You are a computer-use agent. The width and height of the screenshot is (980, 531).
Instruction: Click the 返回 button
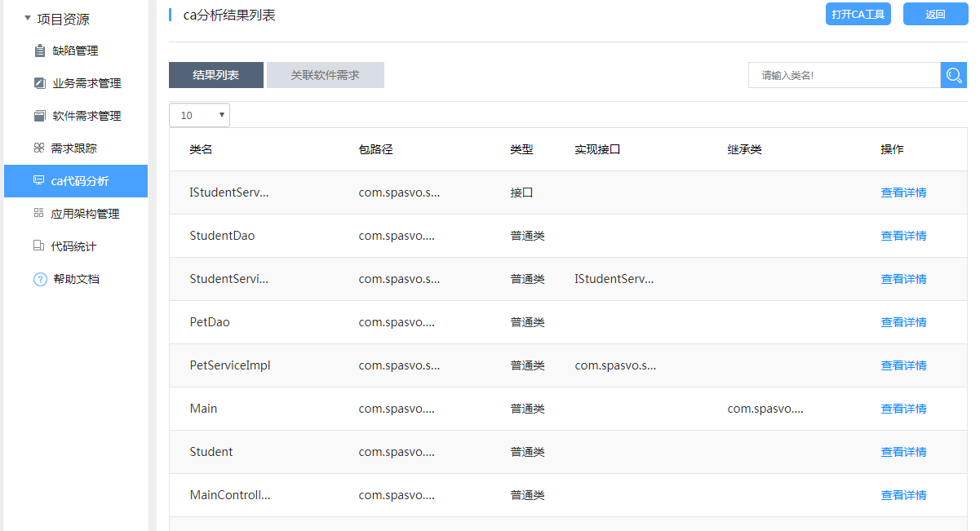935,14
